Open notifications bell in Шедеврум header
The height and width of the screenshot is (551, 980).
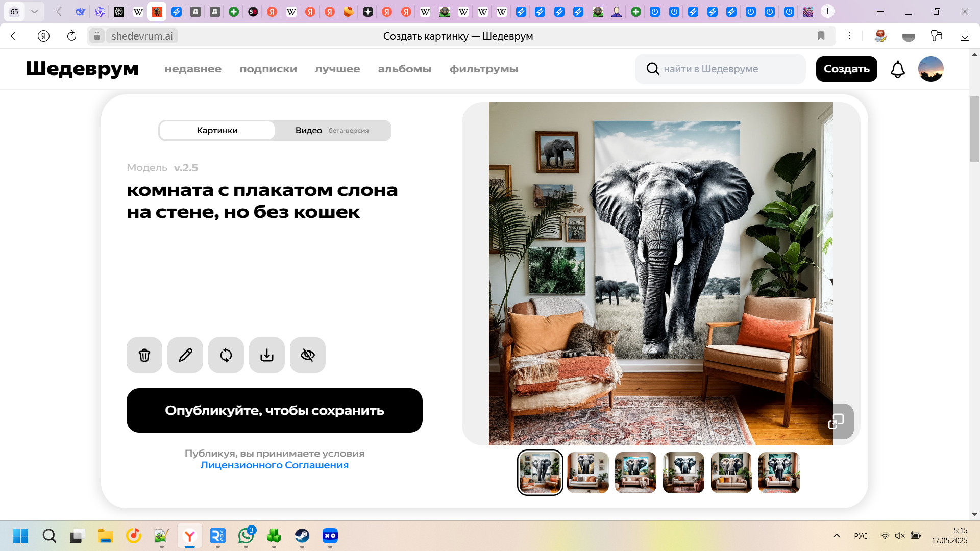tap(897, 69)
